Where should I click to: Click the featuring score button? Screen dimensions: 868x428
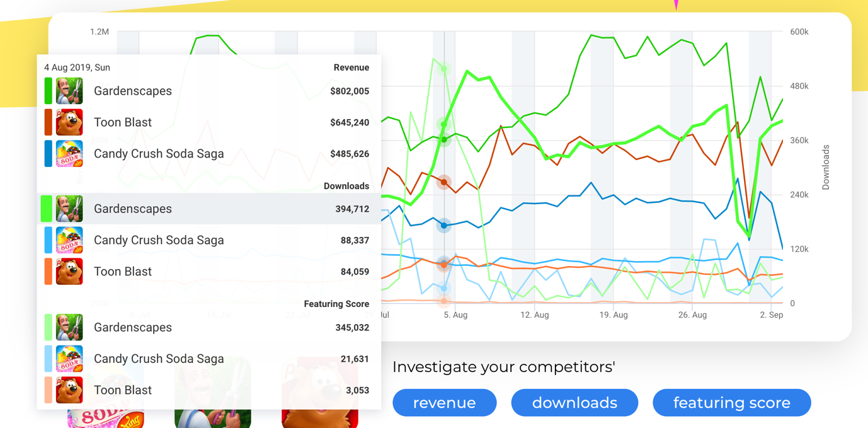pyautogui.click(x=732, y=403)
